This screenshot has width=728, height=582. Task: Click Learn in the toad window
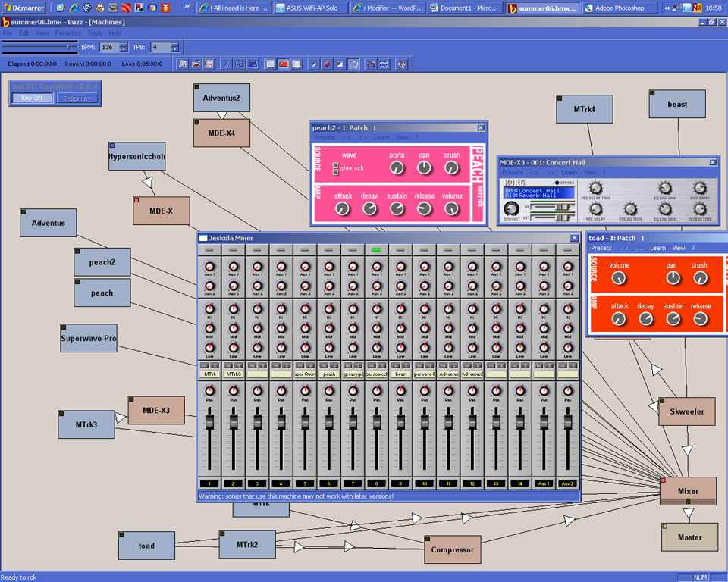[657, 248]
